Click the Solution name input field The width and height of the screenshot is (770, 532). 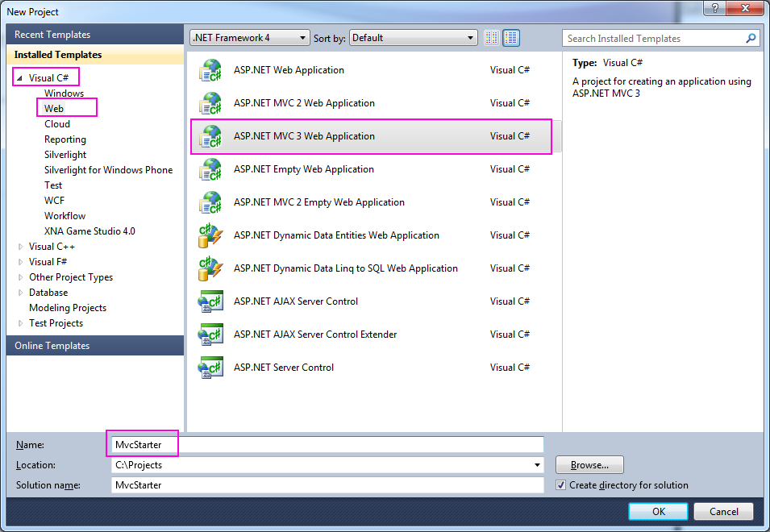click(327, 485)
